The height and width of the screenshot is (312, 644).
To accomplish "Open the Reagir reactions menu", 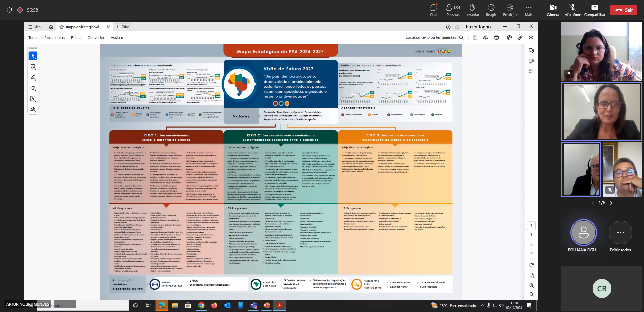I will pos(491,10).
